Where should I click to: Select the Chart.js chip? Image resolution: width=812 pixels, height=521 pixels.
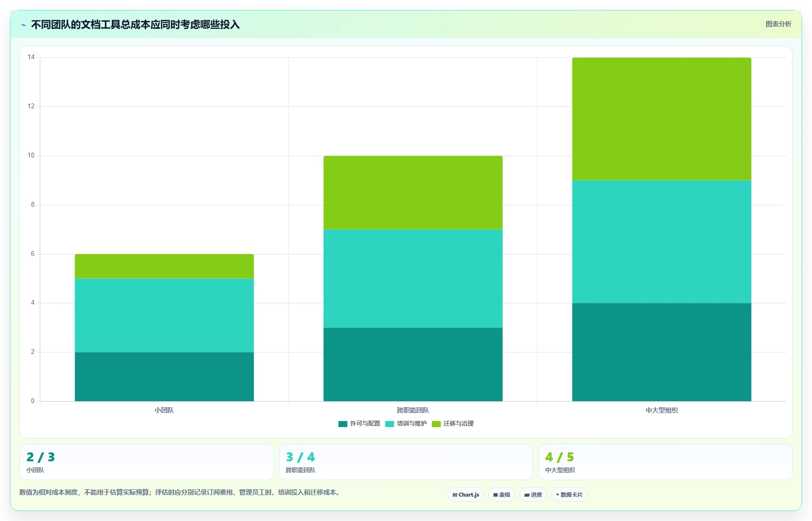pyautogui.click(x=466, y=495)
